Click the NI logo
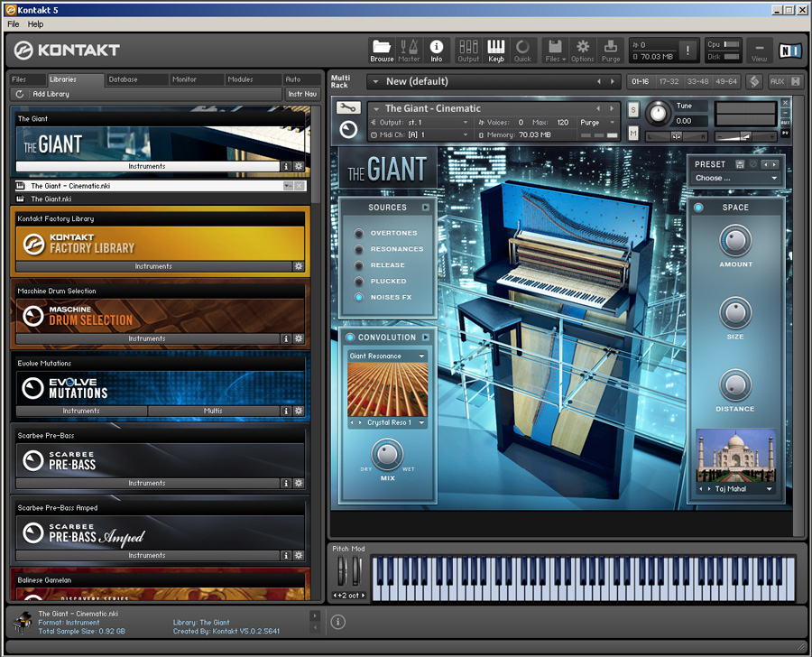The height and width of the screenshot is (657, 812). [790, 51]
